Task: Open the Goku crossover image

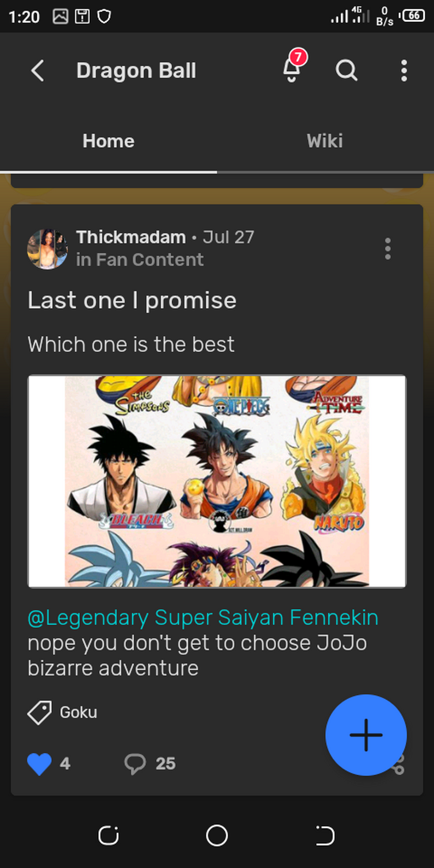Action: point(217,481)
